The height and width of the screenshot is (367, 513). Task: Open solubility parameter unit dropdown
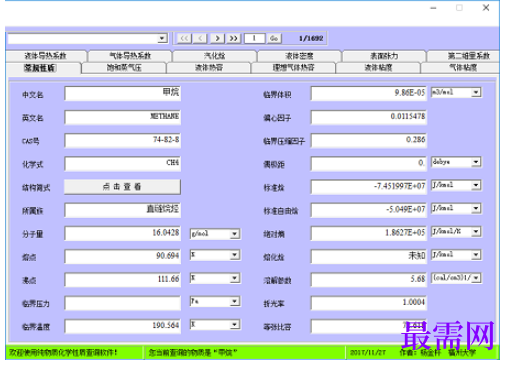456,278
